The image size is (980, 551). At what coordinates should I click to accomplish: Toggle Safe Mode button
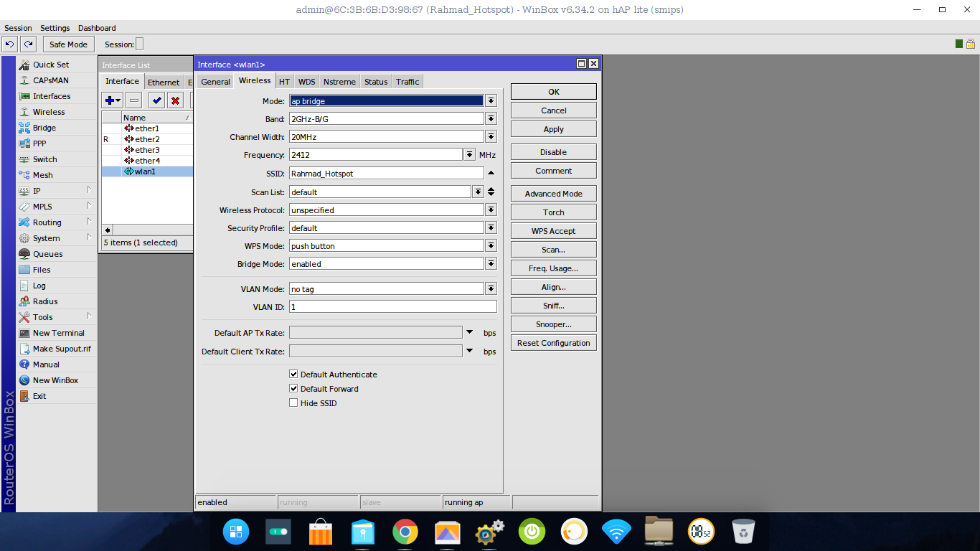pos(68,44)
